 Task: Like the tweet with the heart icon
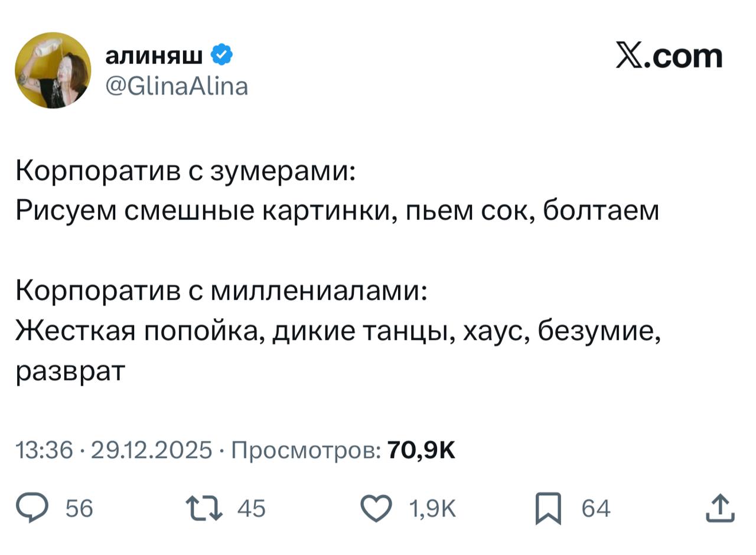point(376,508)
